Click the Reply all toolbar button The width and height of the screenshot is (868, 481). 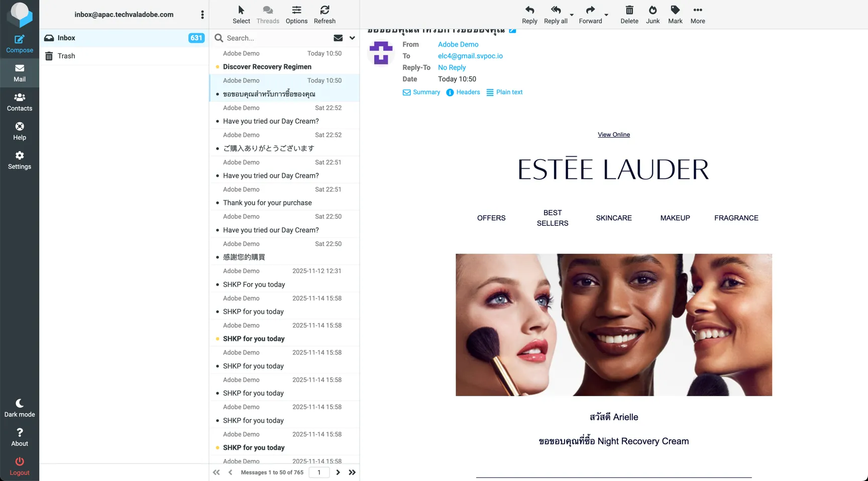point(556,15)
